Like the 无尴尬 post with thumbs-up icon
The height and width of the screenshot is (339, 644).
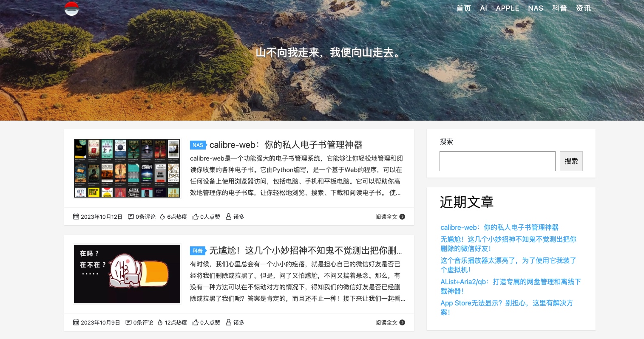click(196, 322)
